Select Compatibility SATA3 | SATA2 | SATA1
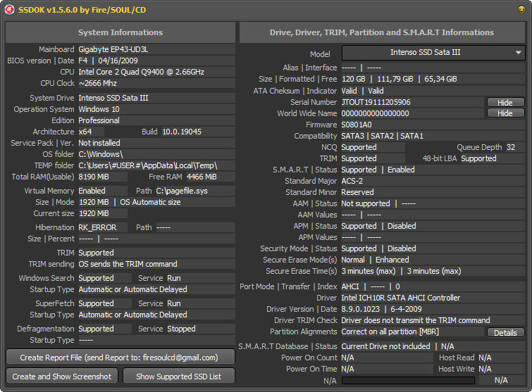532x392 pixels. [382, 136]
